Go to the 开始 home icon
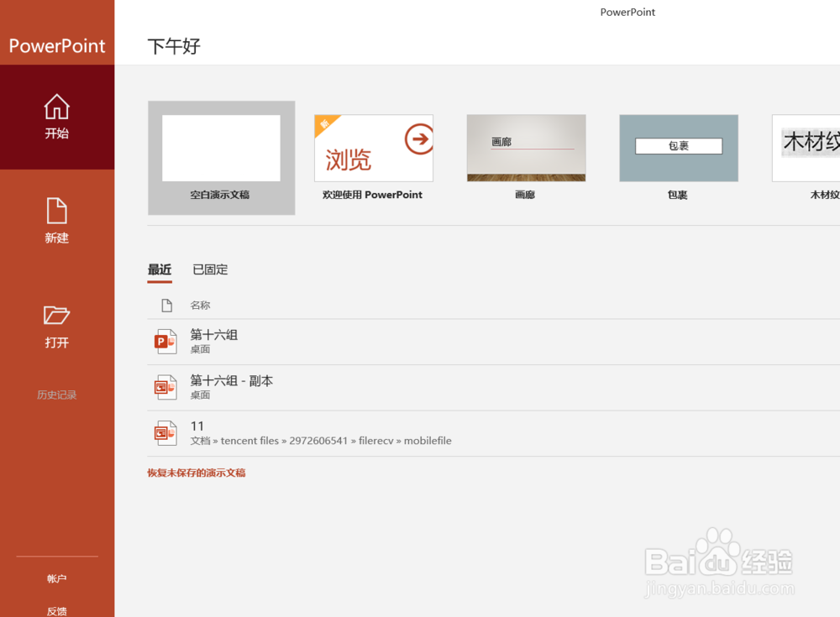The image size is (840, 617). coord(57,107)
